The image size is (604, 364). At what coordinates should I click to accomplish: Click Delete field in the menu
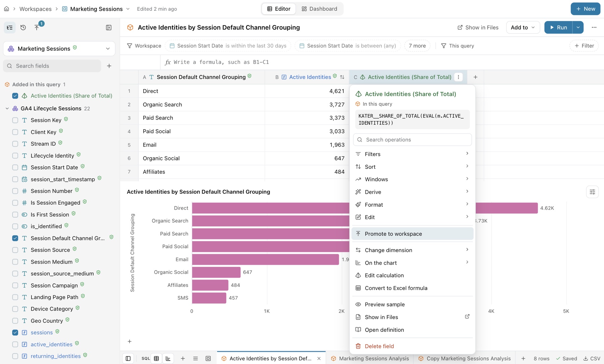tap(412, 346)
